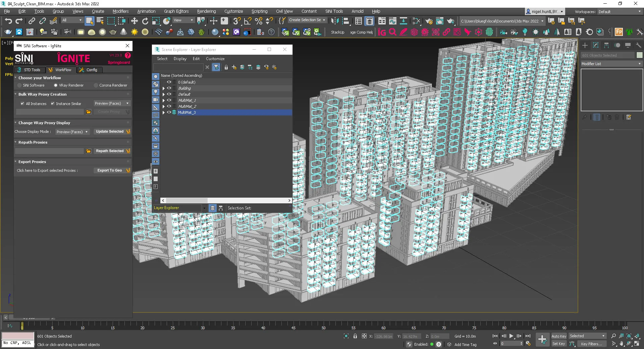Open the Layer Explorer selector dropdown

[204, 208]
